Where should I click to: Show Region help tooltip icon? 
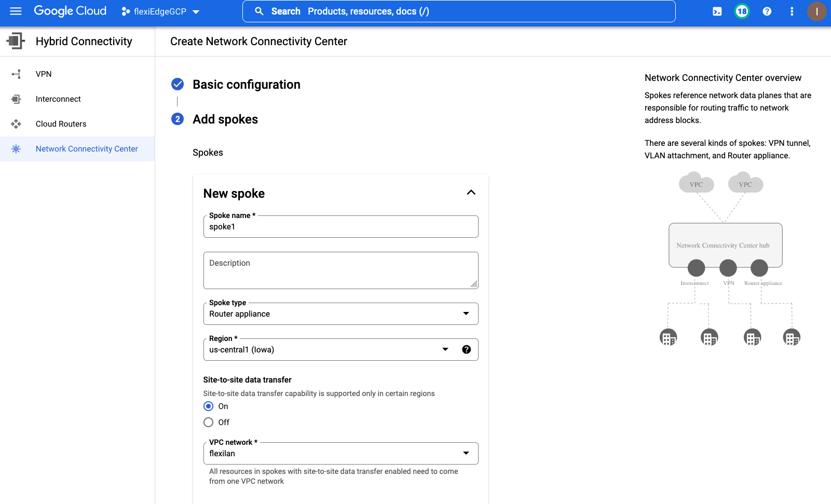(x=467, y=349)
